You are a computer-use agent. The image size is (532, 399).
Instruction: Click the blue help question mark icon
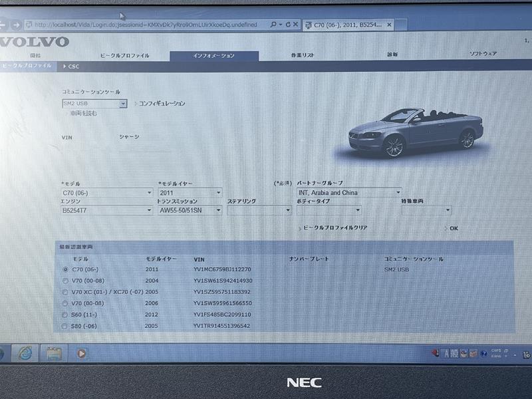click(484, 354)
